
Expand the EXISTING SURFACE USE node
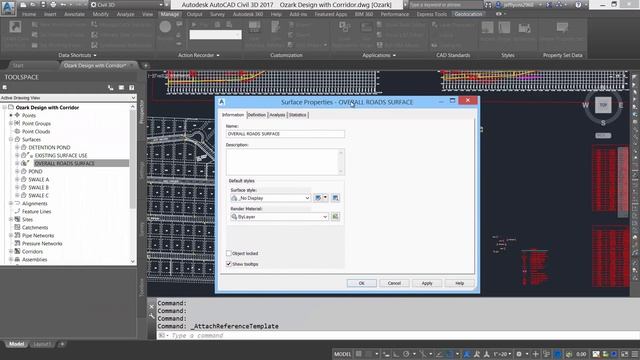point(17,156)
